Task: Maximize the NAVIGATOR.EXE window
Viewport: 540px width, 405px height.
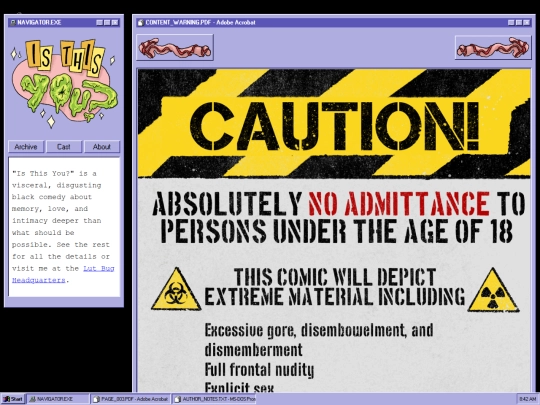Action: tap(107, 22)
